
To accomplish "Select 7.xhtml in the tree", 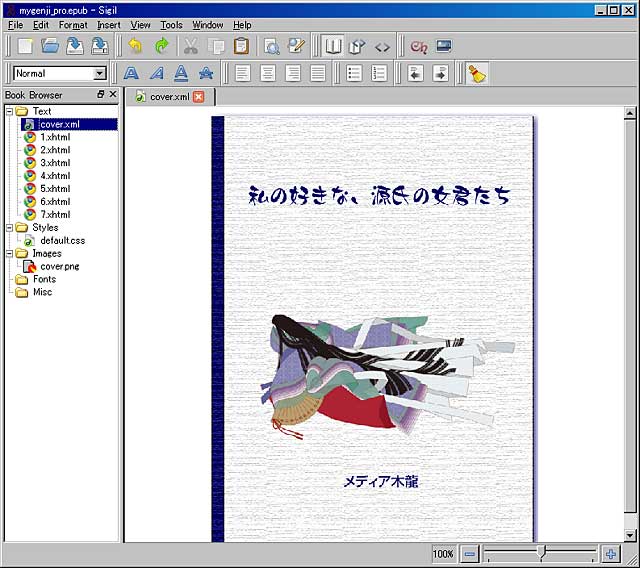I will (x=55, y=215).
